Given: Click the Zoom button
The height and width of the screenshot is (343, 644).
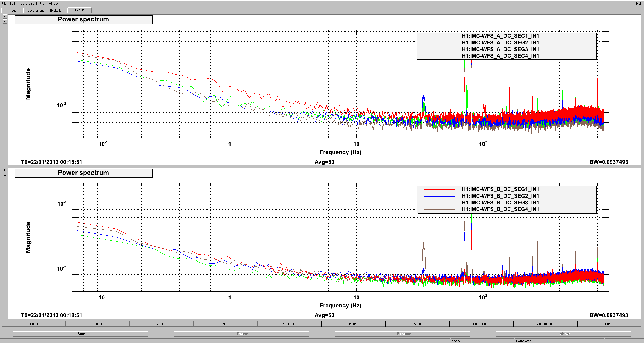Looking at the screenshot, I should (x=98, y=324).
